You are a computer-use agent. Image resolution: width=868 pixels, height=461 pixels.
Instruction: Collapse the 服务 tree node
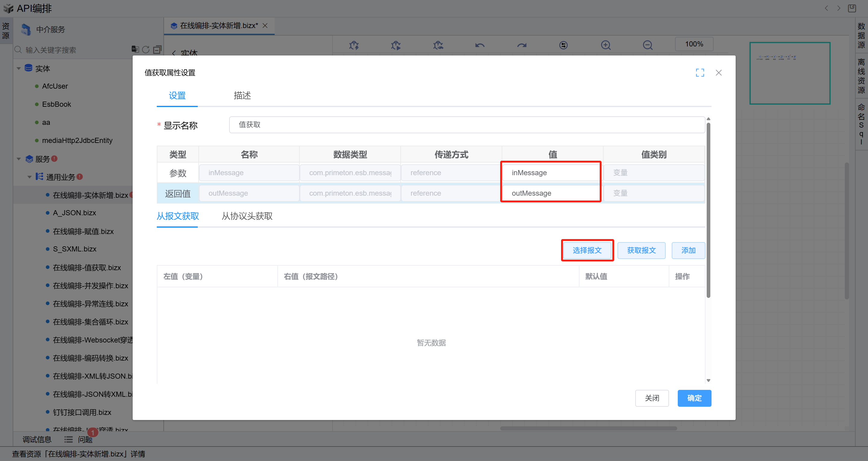(18, 159)
